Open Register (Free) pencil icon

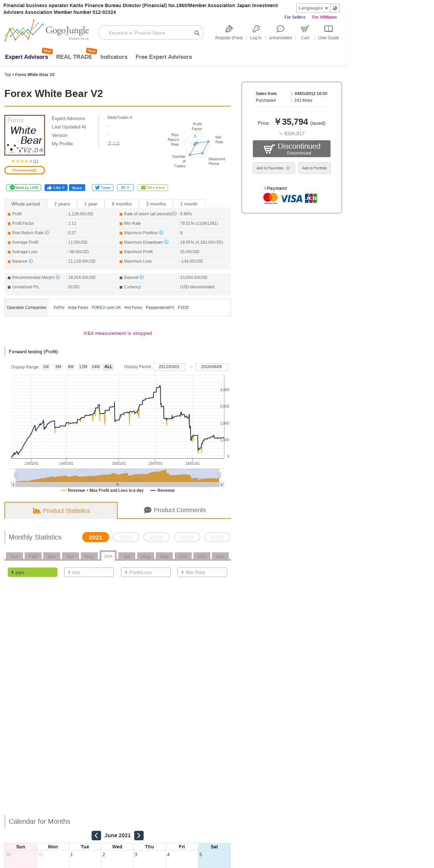tap(229, 29)
